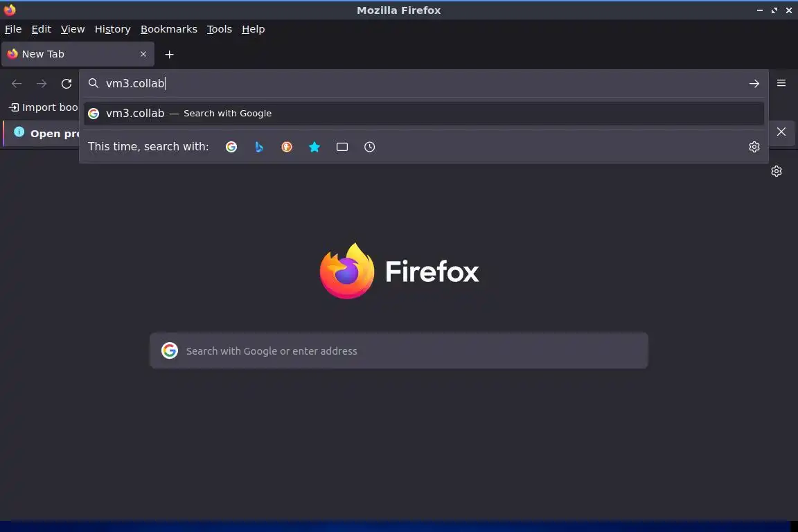Select vm3.collab Search with Google suggestion
The height and width of the screenshot is (532, 798).
(424, 114)
